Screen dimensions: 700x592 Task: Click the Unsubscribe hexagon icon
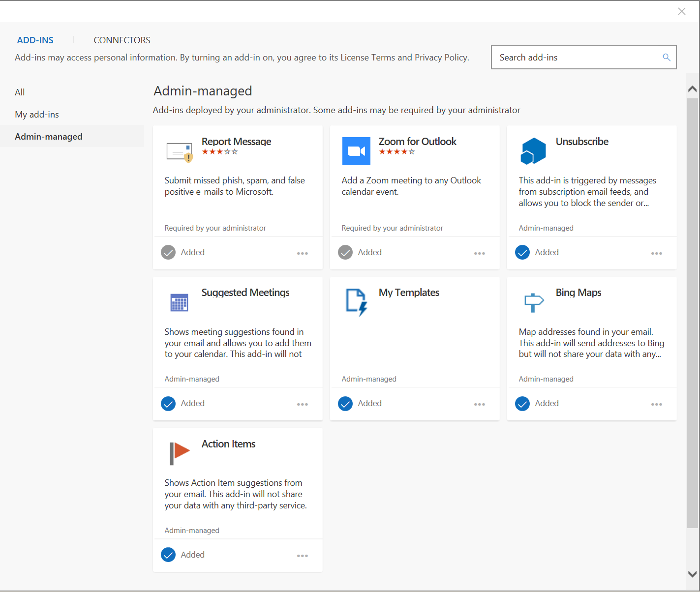[533, 151]
